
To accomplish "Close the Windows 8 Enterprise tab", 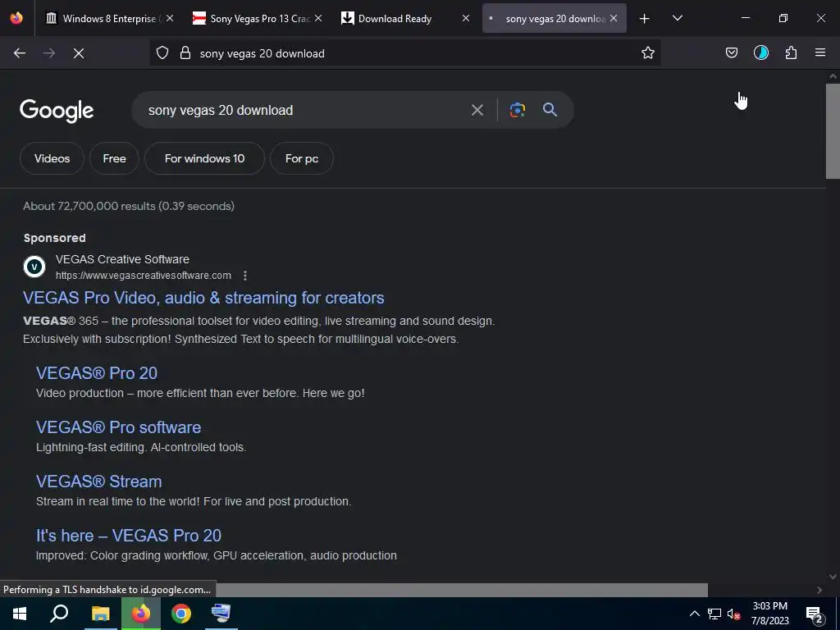I will point(170,18).
